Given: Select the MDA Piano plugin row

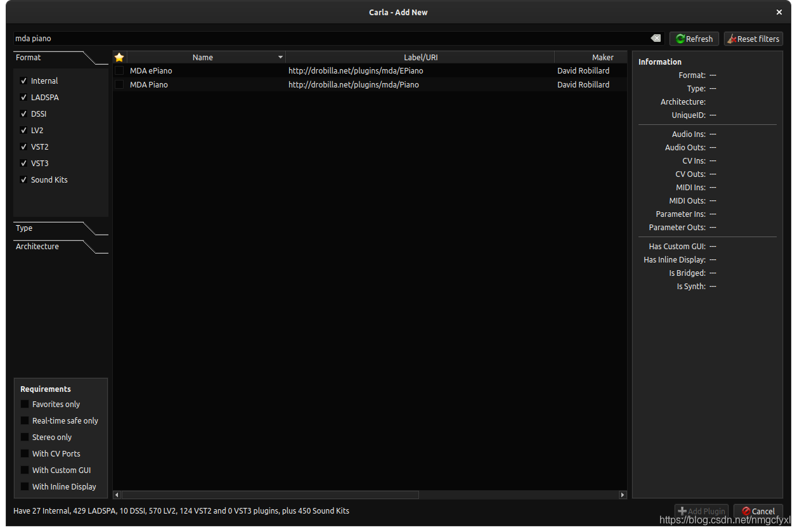Looking at the screenshot, I should coord(370,85).
